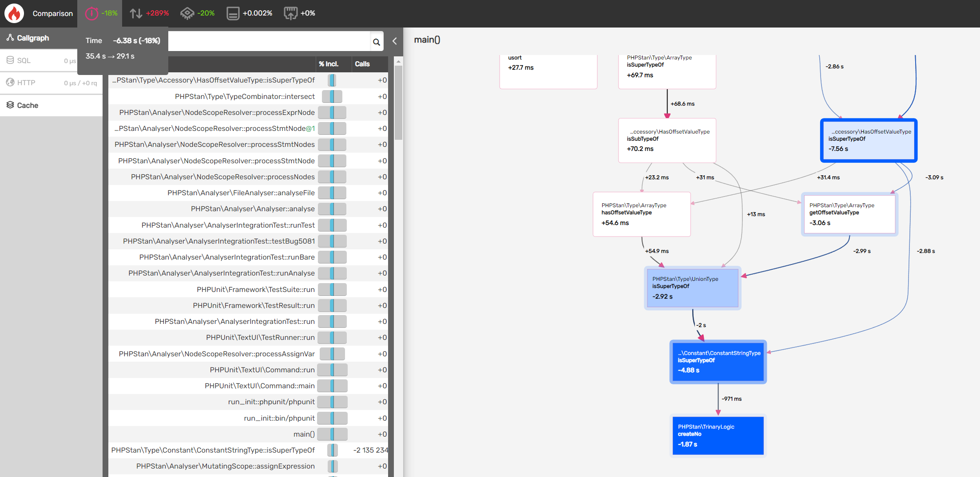Select the CPU time chip icon
This screenshot has width=980, height=477.
point(187,13)
